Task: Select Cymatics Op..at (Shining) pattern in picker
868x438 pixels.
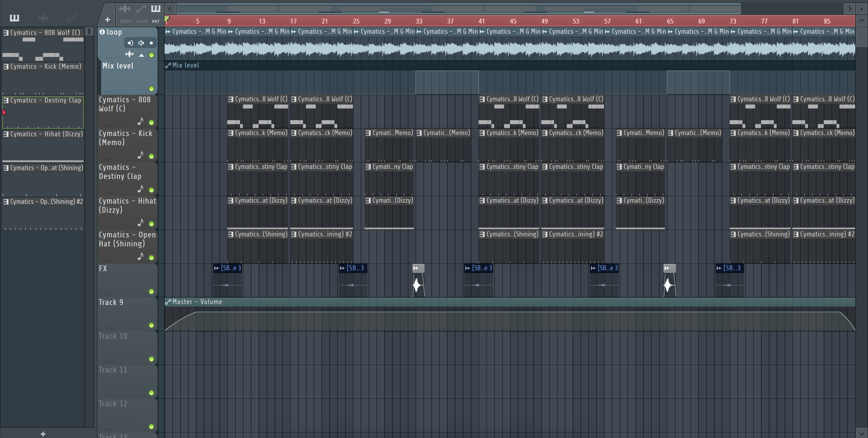Action: point(43,179)
